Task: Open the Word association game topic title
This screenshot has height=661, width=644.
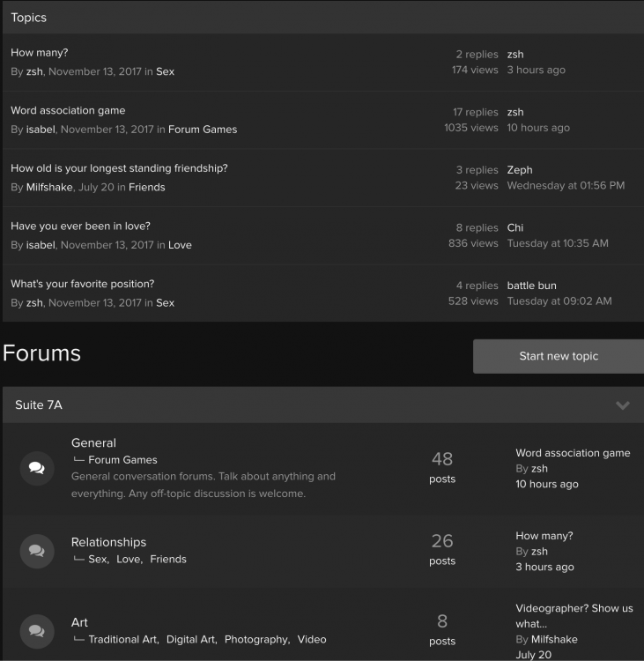Action: tap(68, 111)
